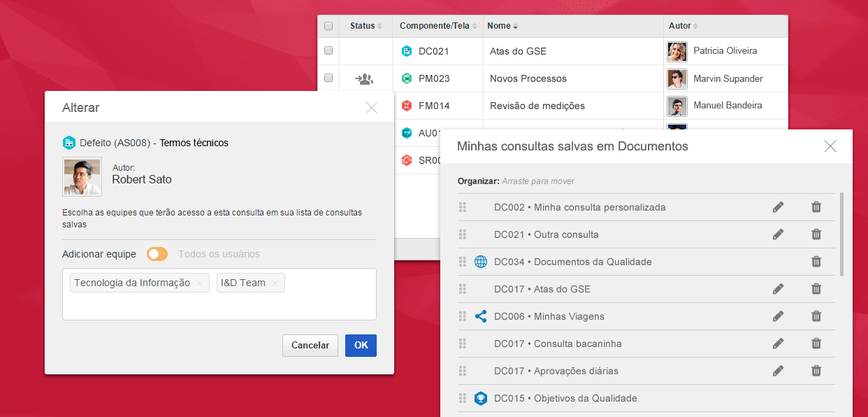Screen dimensions: 868x417
Task: Delete the Aprovações diárias saved query
Action: tap(816, 371)
